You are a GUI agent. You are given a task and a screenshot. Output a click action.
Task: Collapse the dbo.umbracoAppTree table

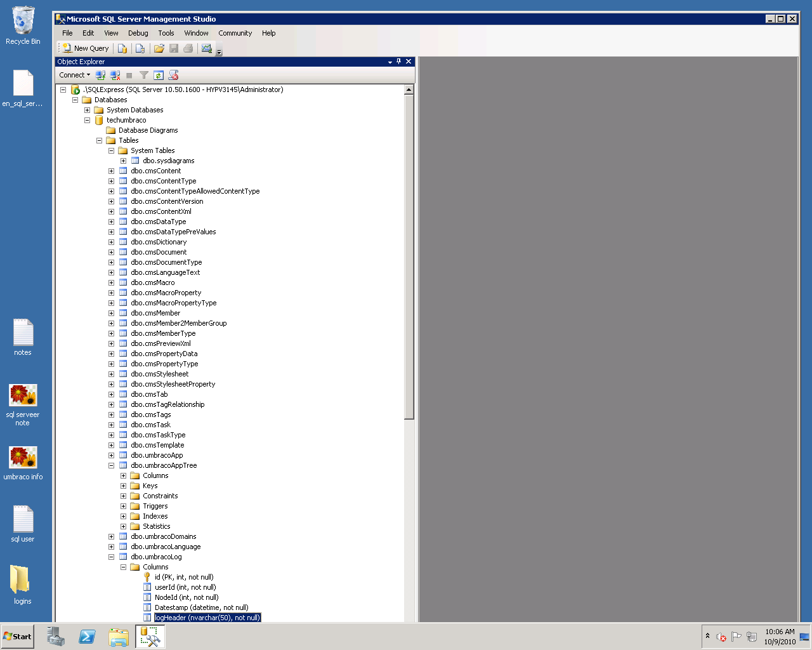coord(111,465)
